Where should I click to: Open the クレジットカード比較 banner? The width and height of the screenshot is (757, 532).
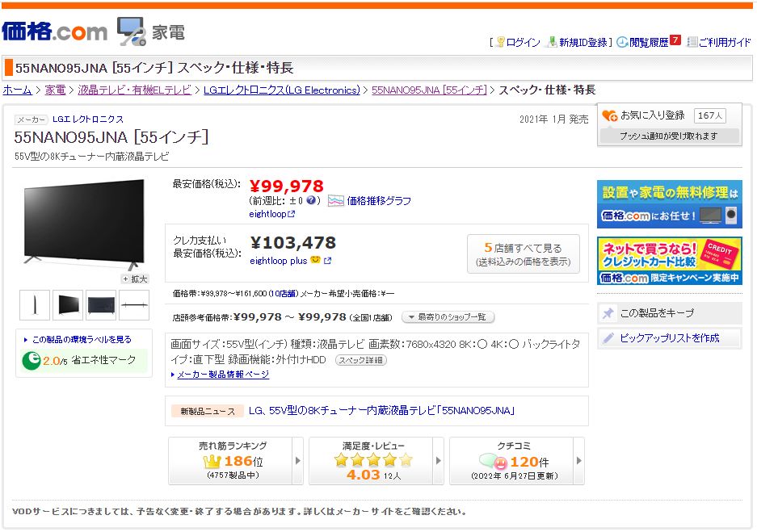point(670,261)
